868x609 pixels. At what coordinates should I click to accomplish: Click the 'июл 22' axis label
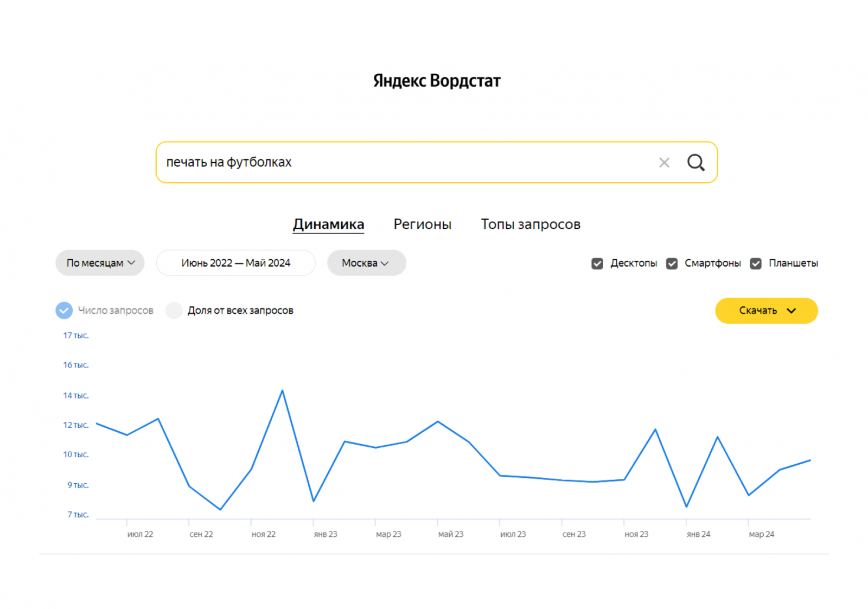tap(140, 534)
